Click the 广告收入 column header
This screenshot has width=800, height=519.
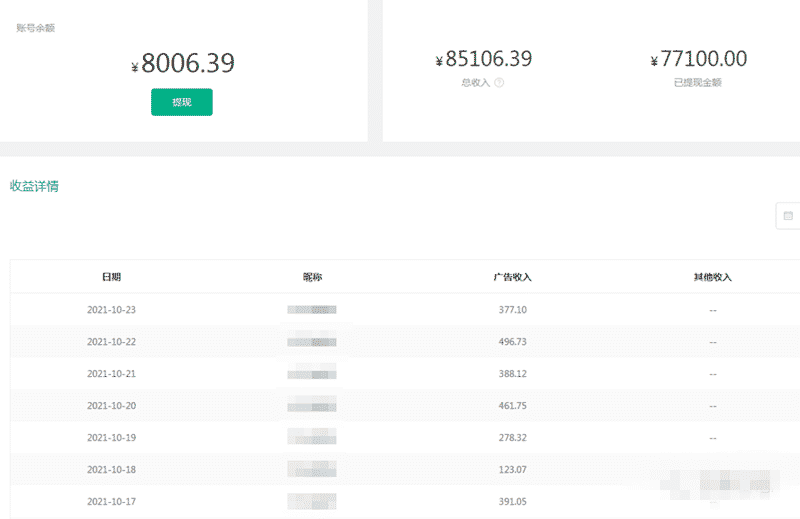tap(512, 277)
